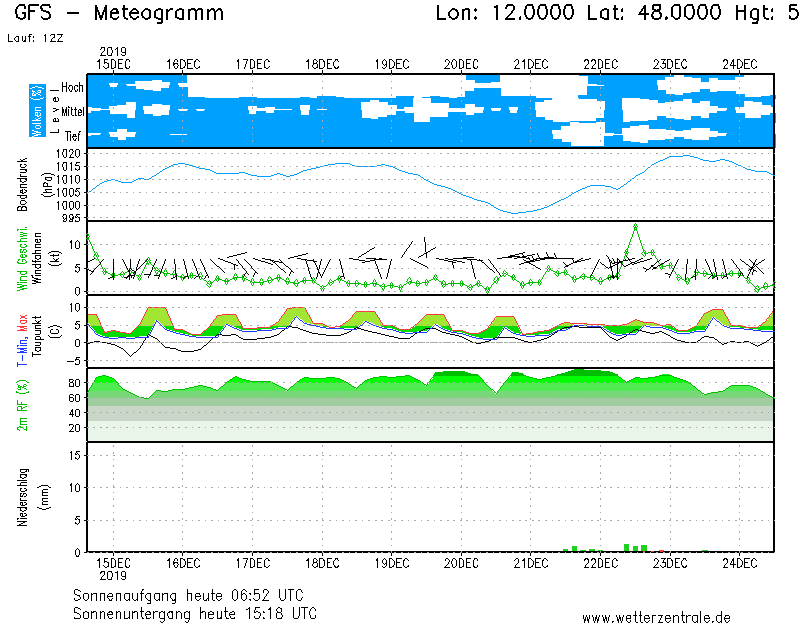This screenshot has height=625, width=800.
Task: Click the 40 value on the humidity axis
Action: click(74, 413)
